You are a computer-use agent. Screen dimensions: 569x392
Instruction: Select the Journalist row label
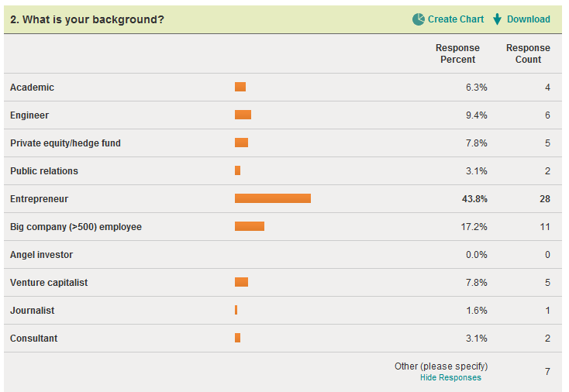pos(32,311)
